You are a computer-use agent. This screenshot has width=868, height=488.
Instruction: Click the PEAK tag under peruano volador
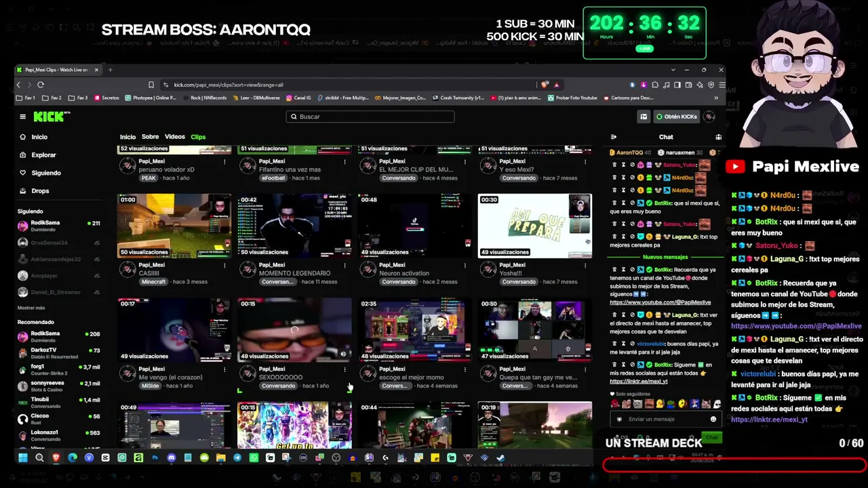(x=149, y=178)
